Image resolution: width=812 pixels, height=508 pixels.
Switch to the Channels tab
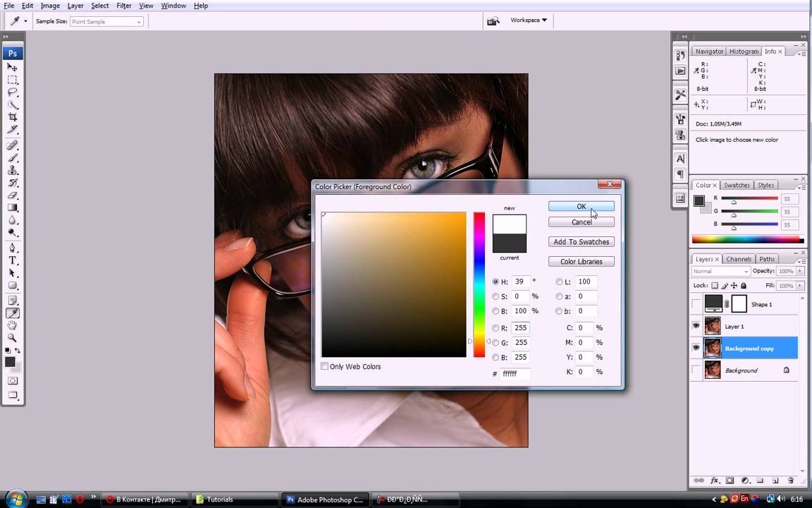[739, 259]
